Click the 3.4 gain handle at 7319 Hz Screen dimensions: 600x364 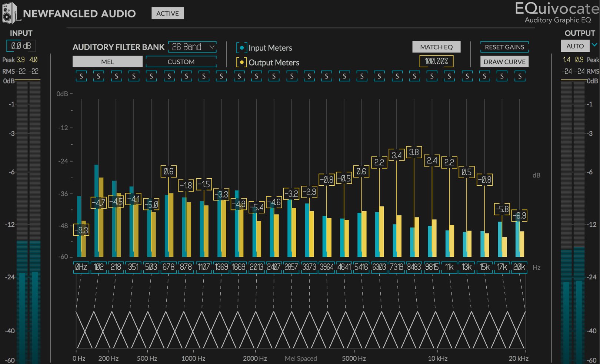[396, 155]
